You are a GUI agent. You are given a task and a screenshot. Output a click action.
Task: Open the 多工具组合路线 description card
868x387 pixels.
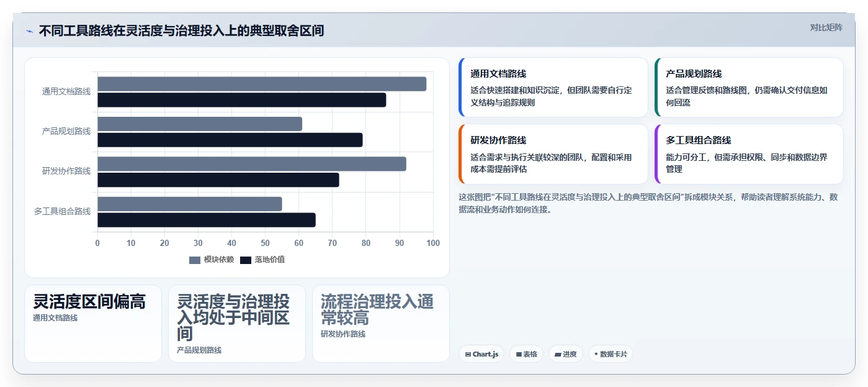click(x=749, y=154)
